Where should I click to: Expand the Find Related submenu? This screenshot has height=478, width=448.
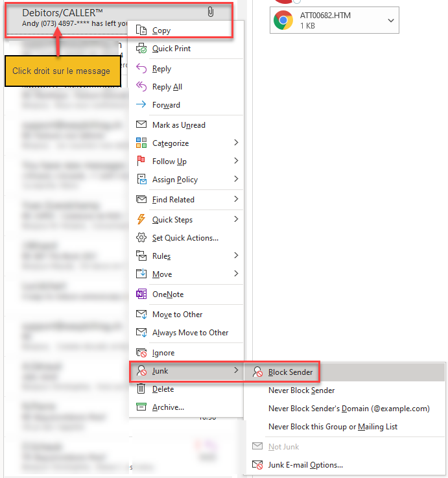236,199
